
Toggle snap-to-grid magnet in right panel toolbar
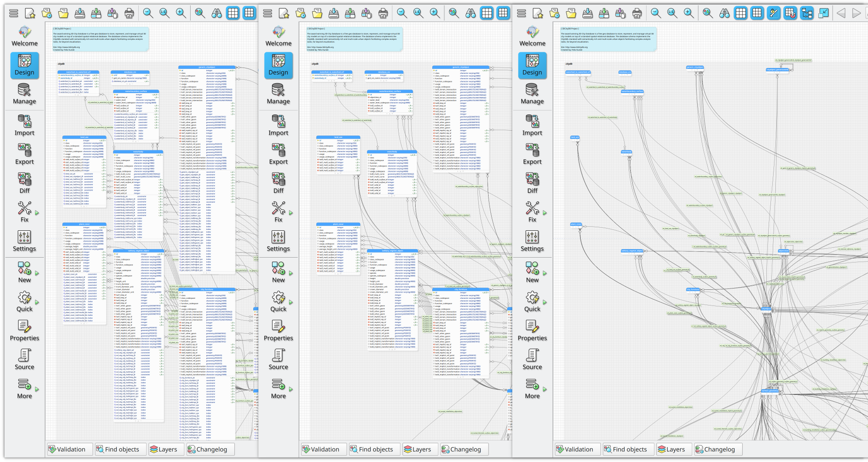pyautogui.click(x=790, y=13)
